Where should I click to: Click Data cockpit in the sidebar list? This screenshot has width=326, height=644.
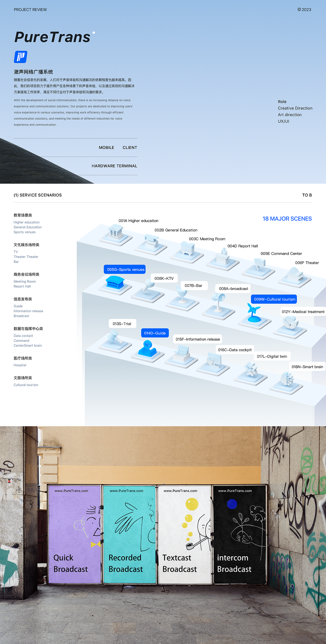[x=23, y=336]
